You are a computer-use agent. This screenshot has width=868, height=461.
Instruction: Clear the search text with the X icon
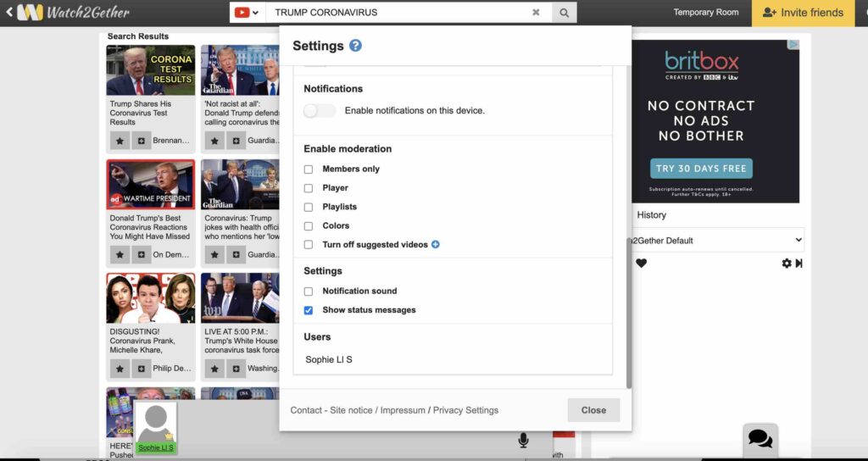(x=536, y=13)
